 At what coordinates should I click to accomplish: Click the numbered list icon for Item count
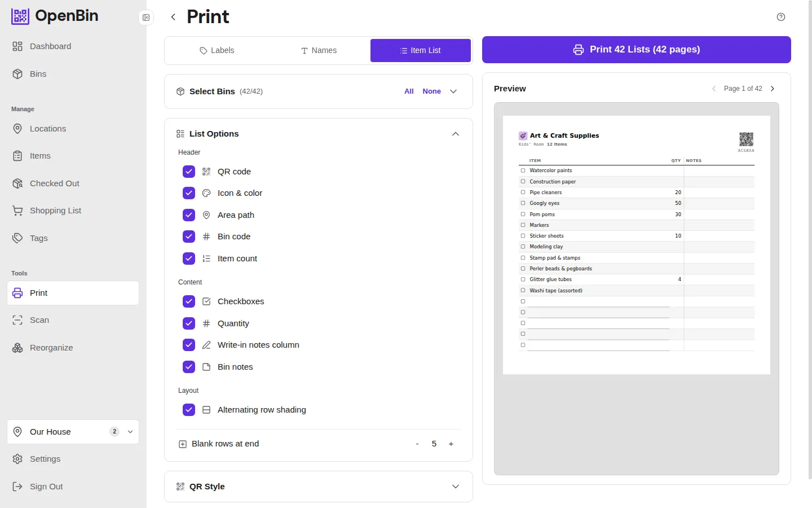tap(206, 259)
